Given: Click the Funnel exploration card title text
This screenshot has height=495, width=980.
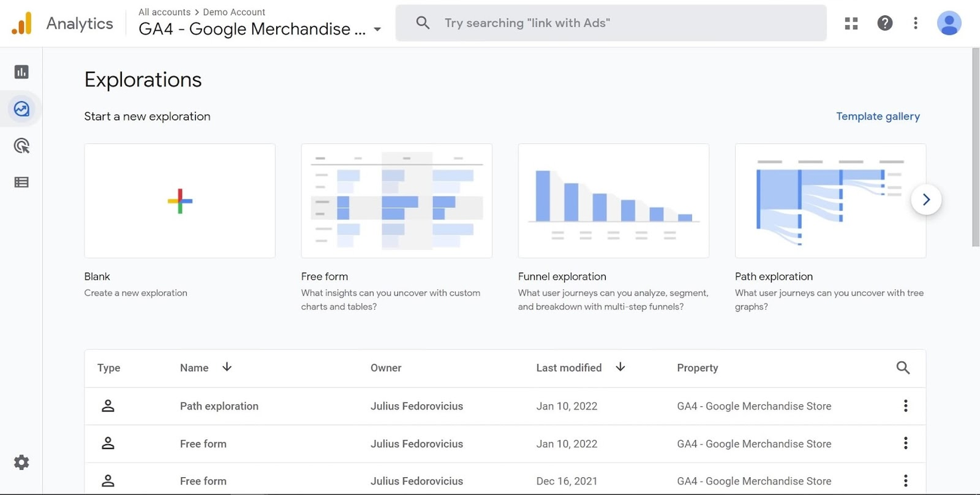Looking at the screenshot, I should pos(562,276).
